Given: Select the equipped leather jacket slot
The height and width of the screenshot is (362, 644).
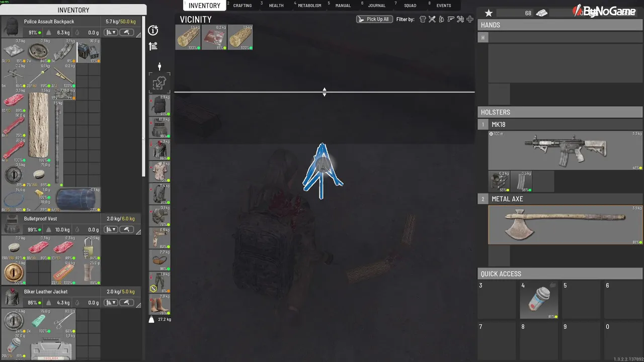Looking at the screenshot, I should [x=159, y=150].
